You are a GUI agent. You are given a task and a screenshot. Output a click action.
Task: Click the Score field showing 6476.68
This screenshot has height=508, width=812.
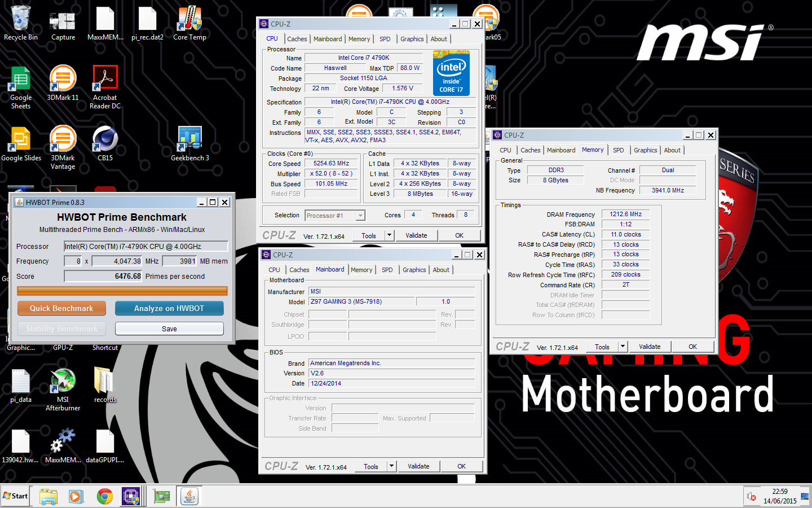pyautogui.click(x=103, y=276)
